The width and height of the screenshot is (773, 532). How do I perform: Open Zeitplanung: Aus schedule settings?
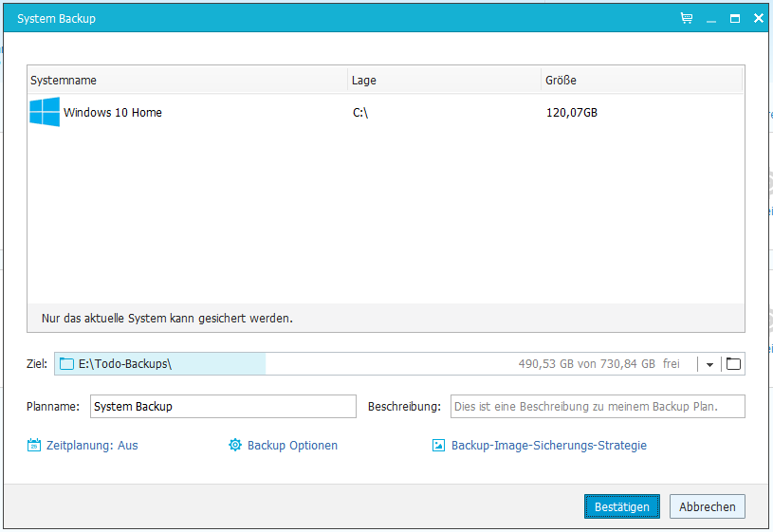92,445
